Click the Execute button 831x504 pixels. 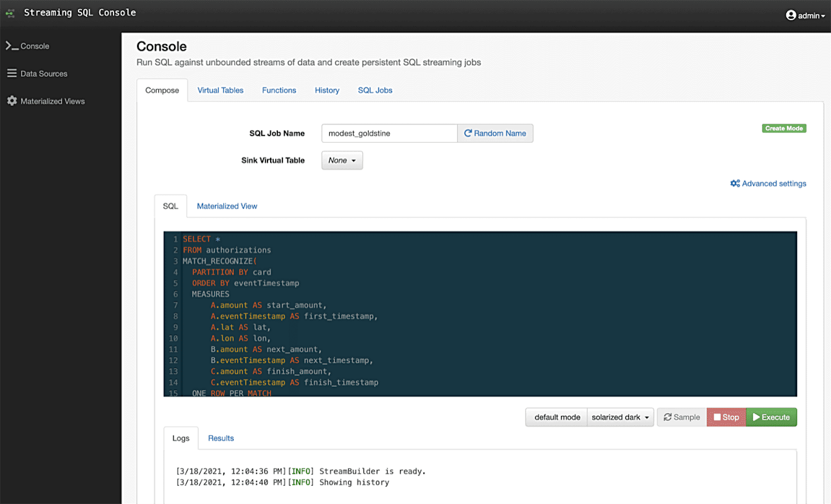(771, 417)
